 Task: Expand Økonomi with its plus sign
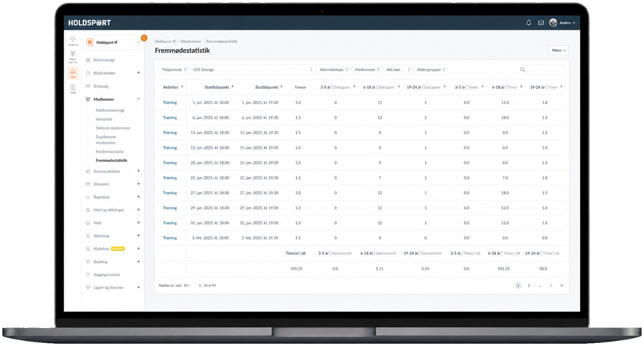(x=138, y=184)
